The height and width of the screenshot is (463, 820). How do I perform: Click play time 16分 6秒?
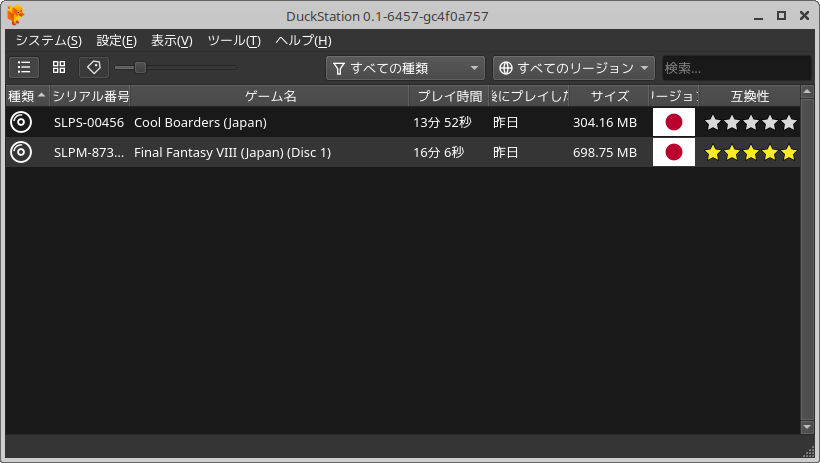pyautogui.click(x=438, y=152)
